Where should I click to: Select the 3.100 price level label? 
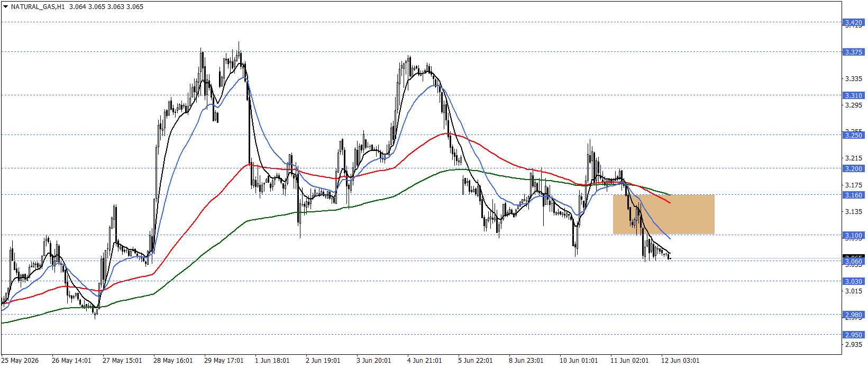click(853, 235)
